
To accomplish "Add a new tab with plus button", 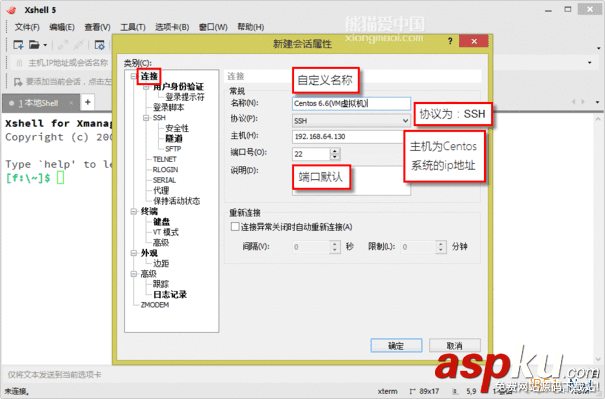I will coord(88,102).
